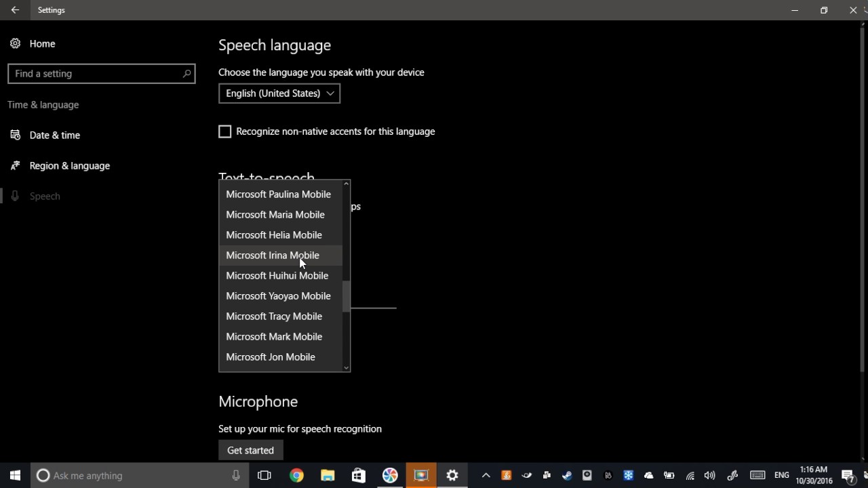Open the Action Center notifications icon
The width and height of the screenshot is (868, 488).
pyautogui.click(x=848, y=476)
